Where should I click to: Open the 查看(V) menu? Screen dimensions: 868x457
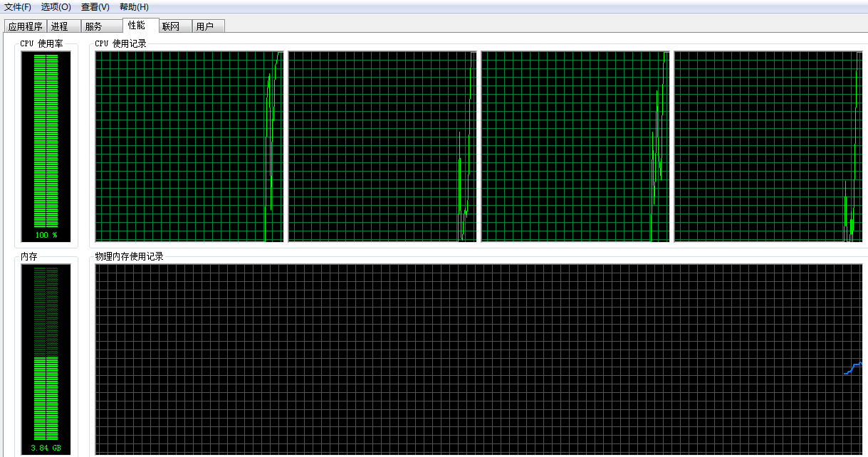95,7
